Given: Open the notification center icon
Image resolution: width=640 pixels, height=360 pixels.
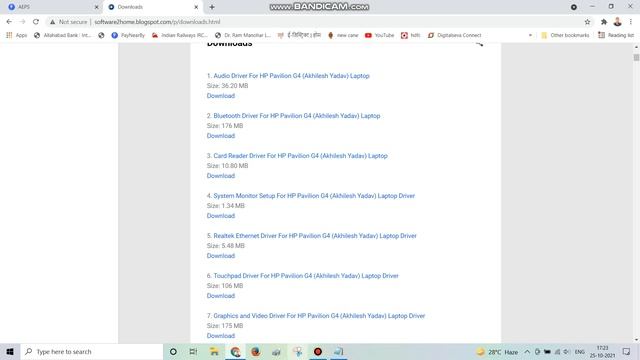Looking at the screenshot, I should (x=627, y=352).
